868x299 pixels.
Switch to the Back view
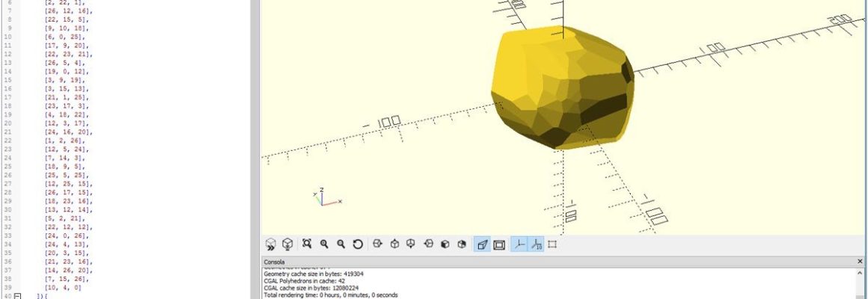coord(462,244)
